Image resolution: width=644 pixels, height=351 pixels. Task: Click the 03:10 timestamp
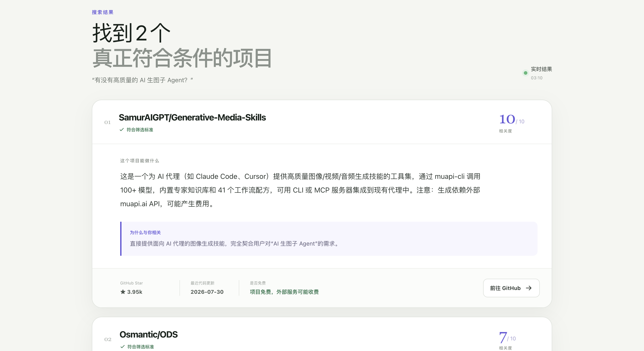coord(536,78)
